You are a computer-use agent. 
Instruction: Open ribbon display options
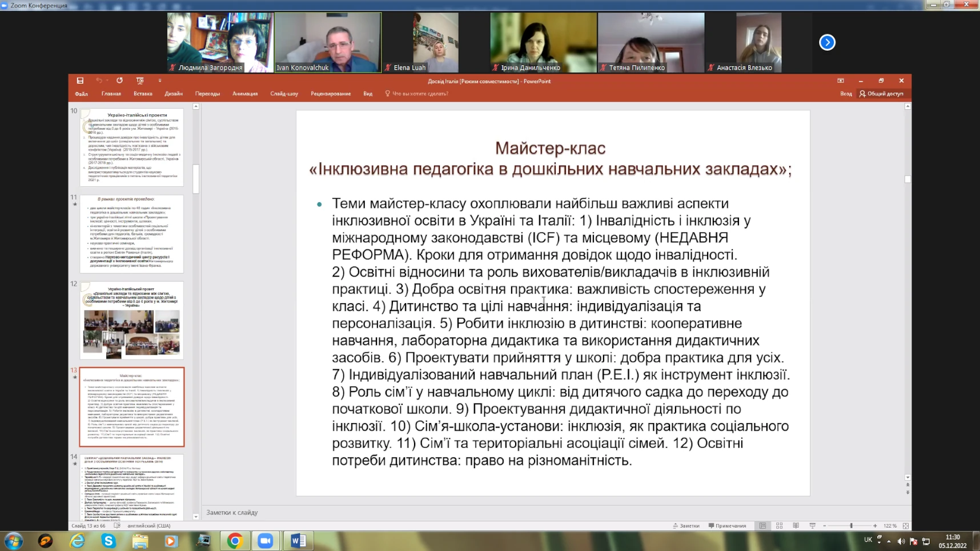point(841,81)
